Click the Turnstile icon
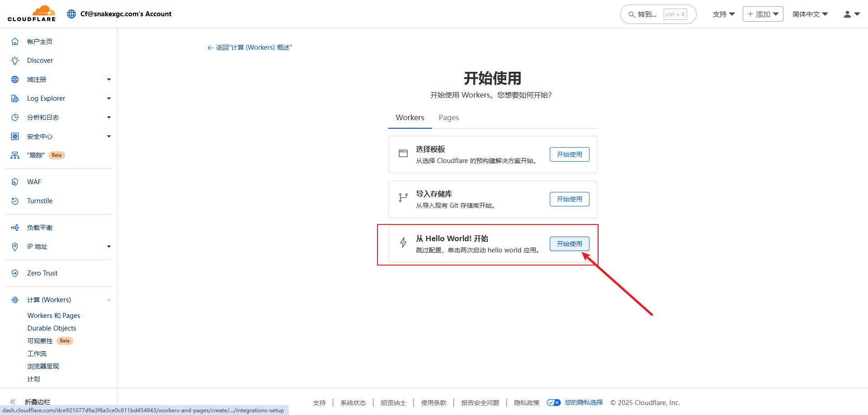The image size is (868, 415). click(x=15, y=201)
